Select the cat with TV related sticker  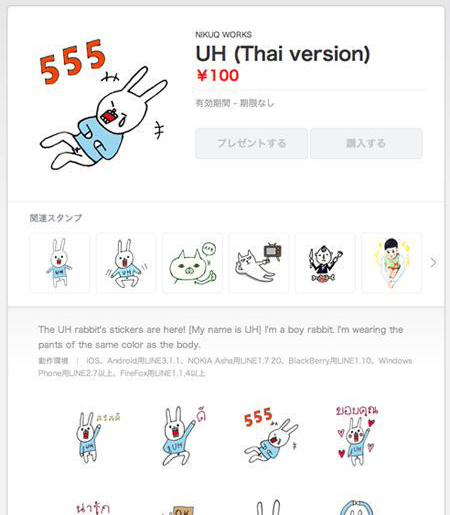[x=259, y=263]
